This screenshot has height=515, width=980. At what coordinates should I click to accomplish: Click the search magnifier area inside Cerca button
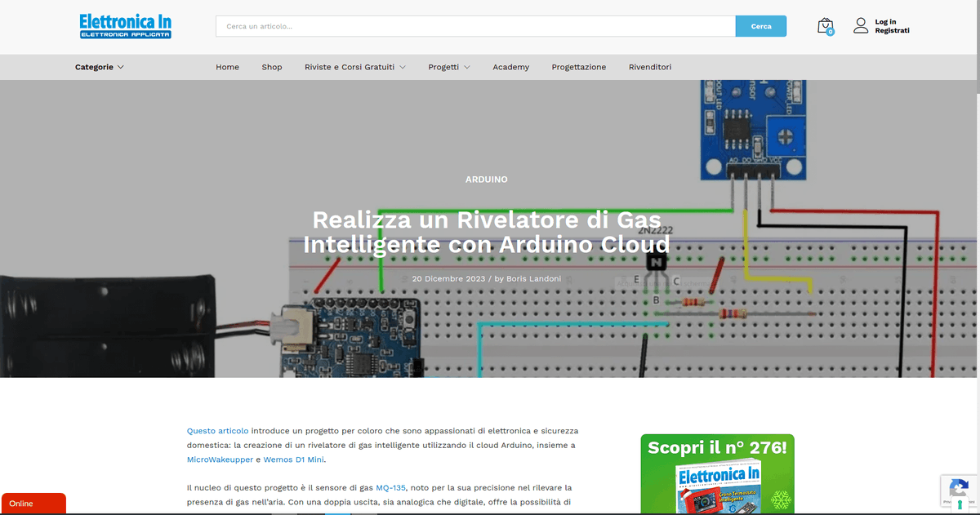click(760, 25)
